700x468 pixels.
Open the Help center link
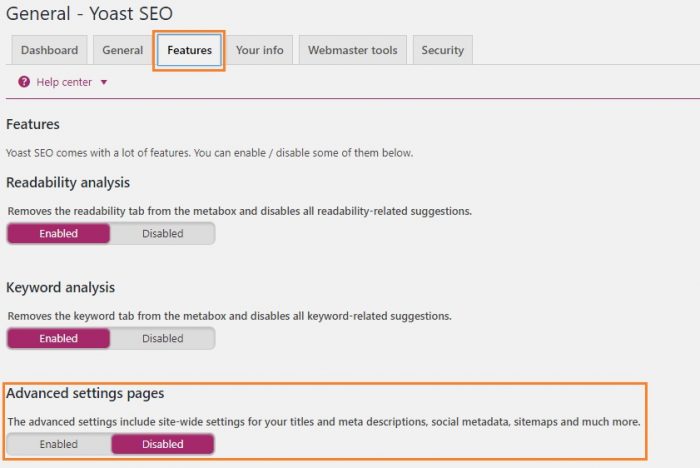click(x=64, y=82)
